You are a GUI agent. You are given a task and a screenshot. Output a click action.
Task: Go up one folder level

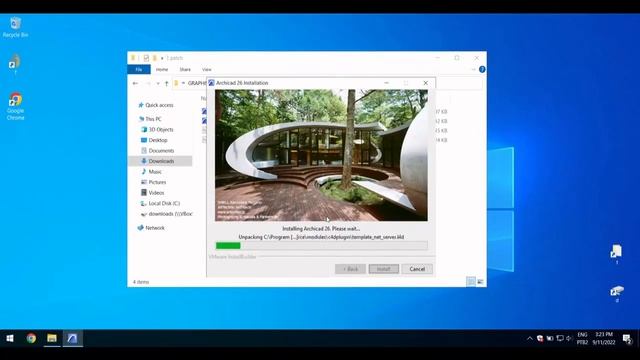167,83
